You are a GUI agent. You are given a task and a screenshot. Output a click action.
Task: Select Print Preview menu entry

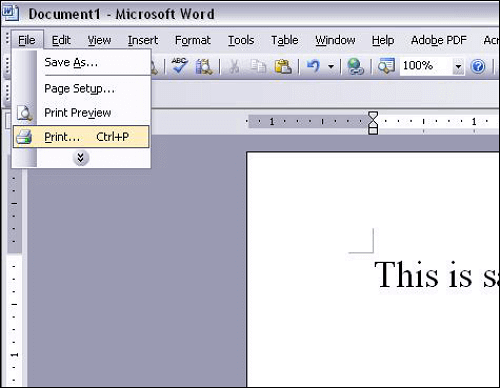click(81, 113)
